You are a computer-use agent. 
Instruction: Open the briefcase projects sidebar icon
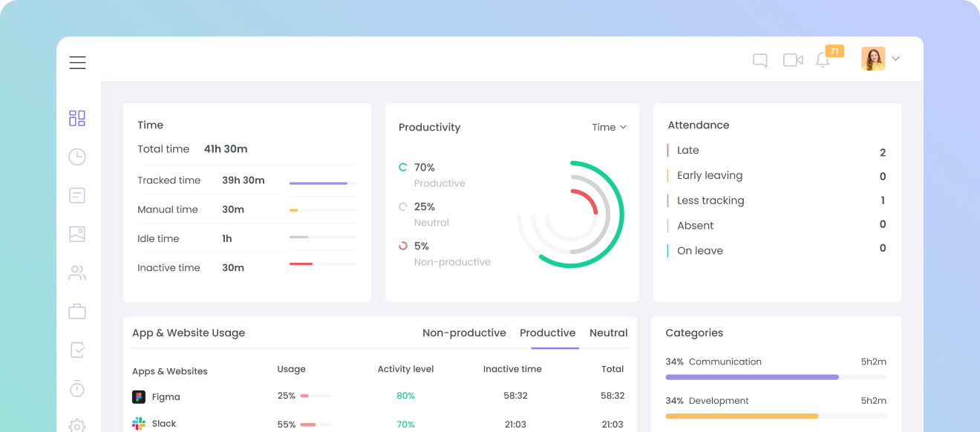[x=77, y=311]
